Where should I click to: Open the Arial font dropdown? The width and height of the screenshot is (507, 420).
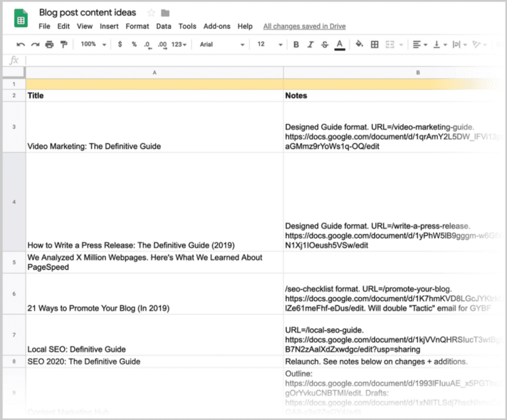coord(222,44)
